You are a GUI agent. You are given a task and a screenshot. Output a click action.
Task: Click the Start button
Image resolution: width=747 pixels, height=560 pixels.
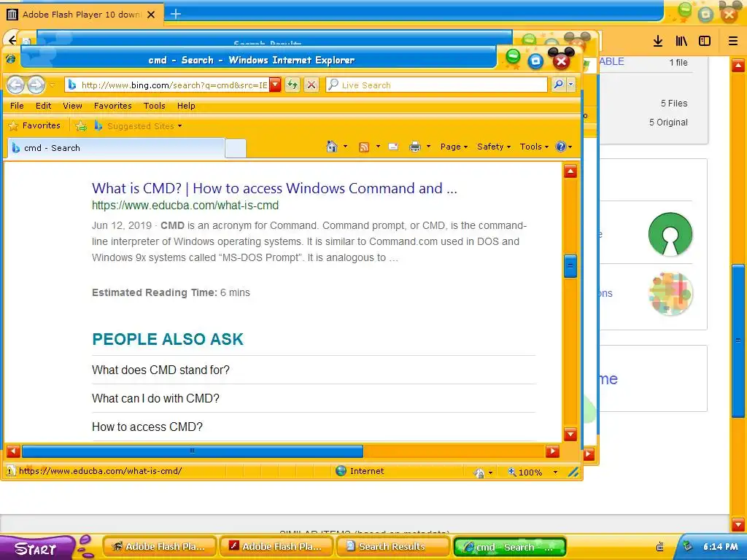pos(36,548)
